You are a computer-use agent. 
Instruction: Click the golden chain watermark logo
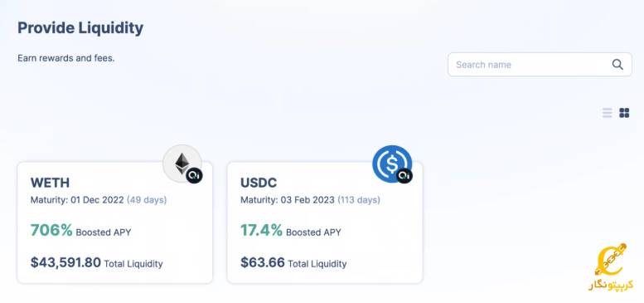tap(610, 266)
